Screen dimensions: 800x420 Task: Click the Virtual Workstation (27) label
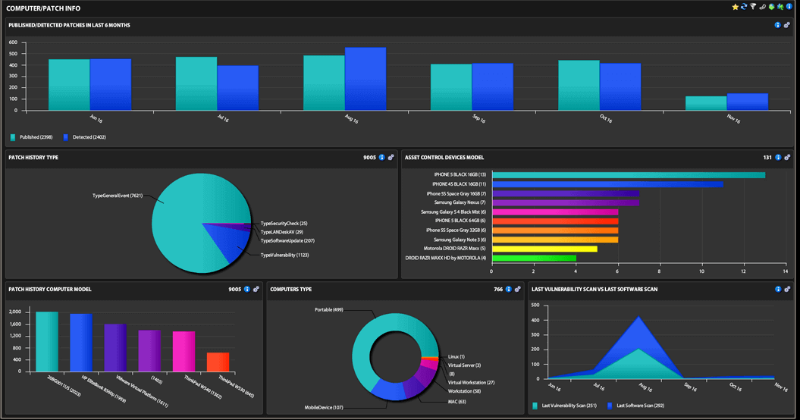[471, 382]
